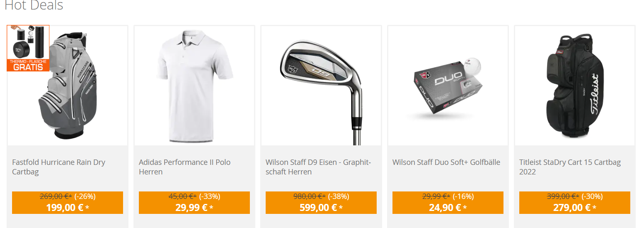Click the struck-through 980,00 € price
The width and height of the screenshot is (644, 228).
tap(309, 196)
